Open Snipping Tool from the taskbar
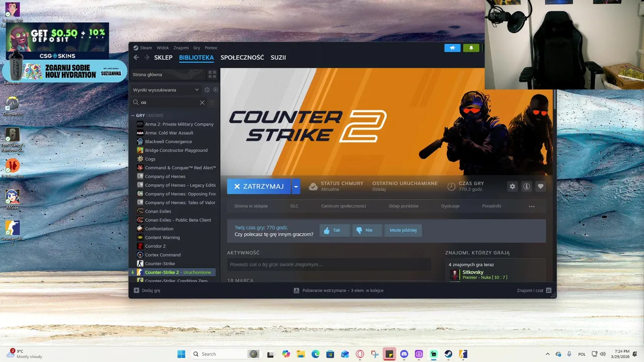 pyautogui.click(x=374, y=354)
